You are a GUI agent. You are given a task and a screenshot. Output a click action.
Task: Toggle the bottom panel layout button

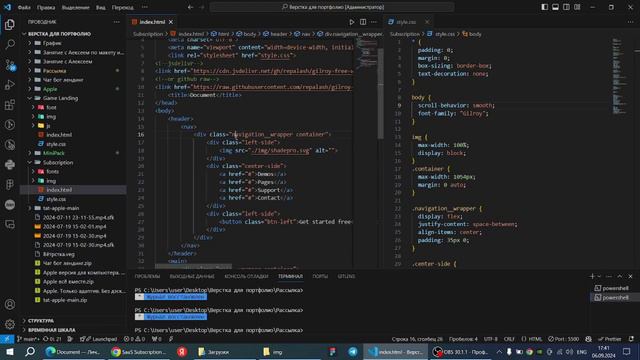click(556, 7)
